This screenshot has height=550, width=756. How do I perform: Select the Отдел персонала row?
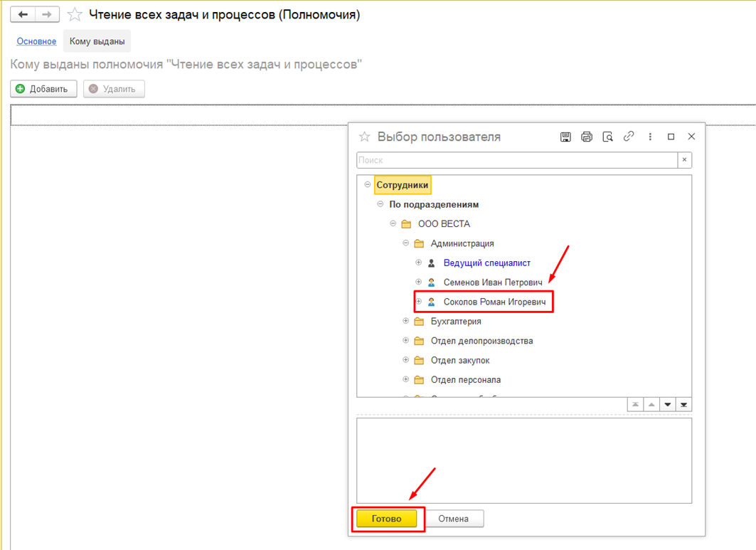click(x=465, y=380)
